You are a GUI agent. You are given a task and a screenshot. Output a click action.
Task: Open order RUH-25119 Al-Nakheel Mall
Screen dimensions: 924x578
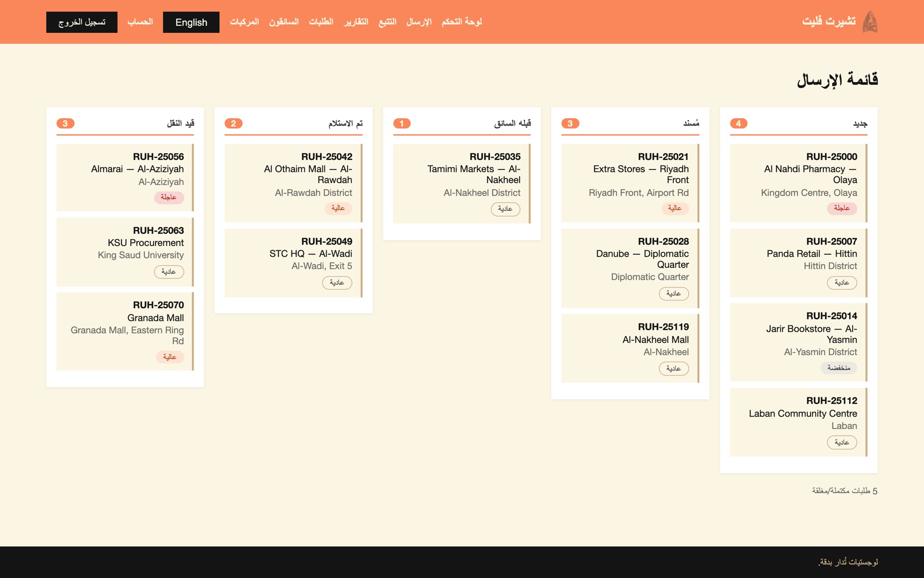click(x=630, y=348)
